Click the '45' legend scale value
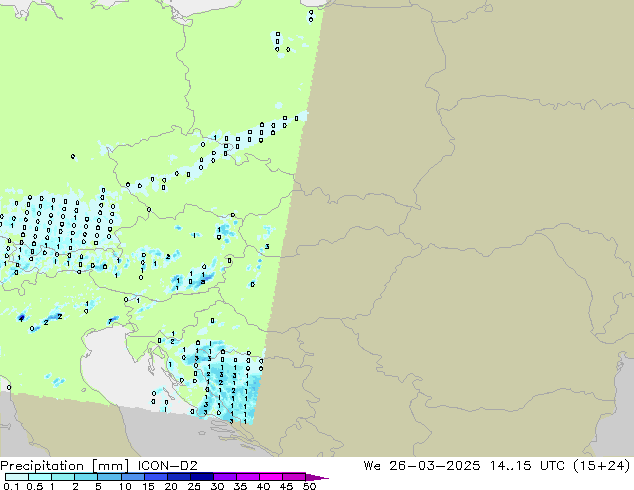Viewport: 634px width, 490px height. coord(286,486)
